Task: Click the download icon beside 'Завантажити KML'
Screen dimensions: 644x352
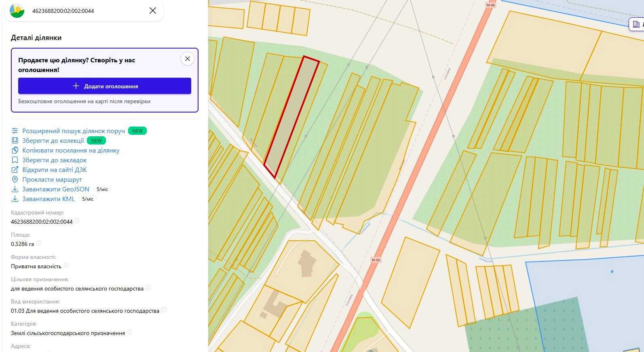Action: 15,199
